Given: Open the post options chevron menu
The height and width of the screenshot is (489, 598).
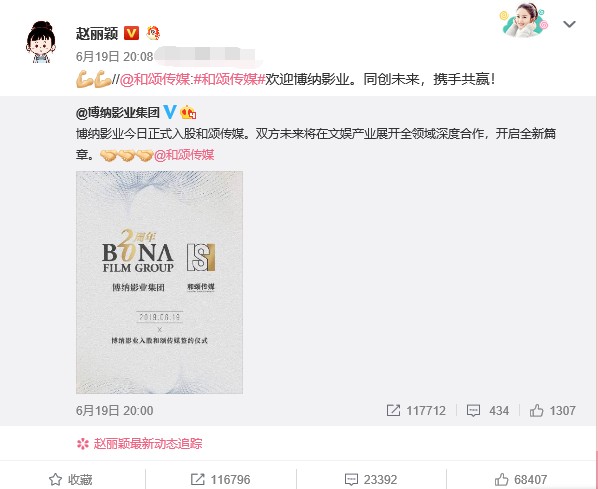Looking at the screenshot, I should pos(569,24).
